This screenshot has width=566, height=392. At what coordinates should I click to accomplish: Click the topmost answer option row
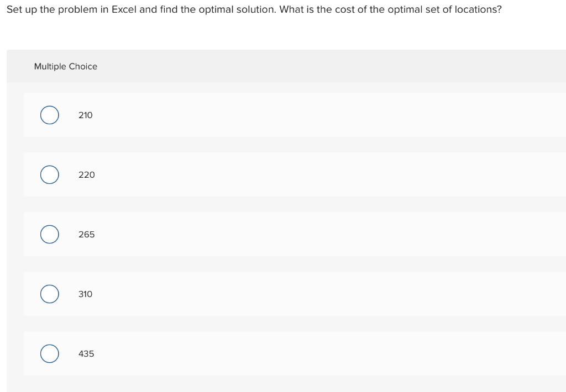[x=276, y=115]
